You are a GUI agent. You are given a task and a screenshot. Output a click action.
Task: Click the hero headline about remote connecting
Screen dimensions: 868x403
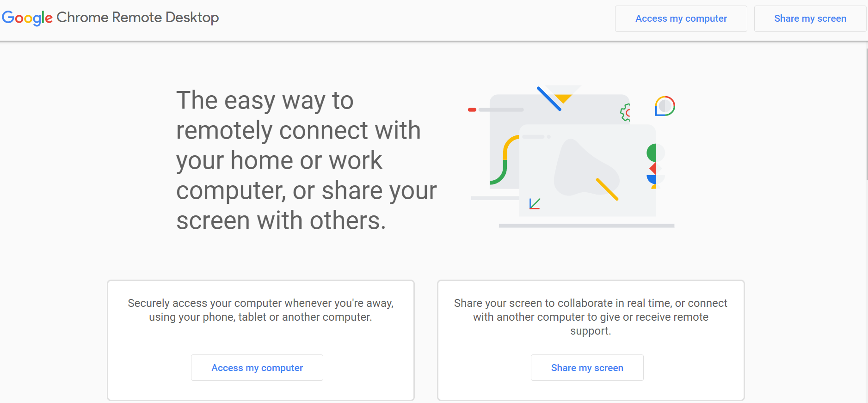pyautogui.click(x=306, y=160)
